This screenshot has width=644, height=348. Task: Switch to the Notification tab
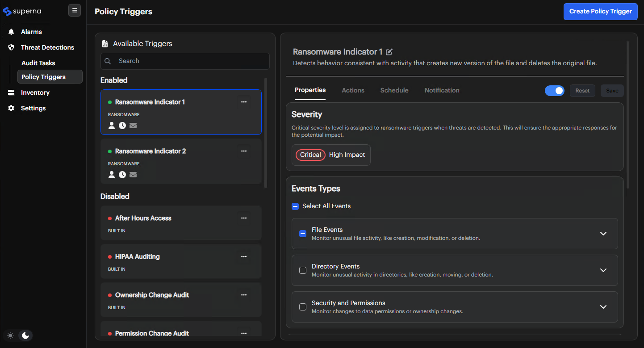[x=442, y=90]
